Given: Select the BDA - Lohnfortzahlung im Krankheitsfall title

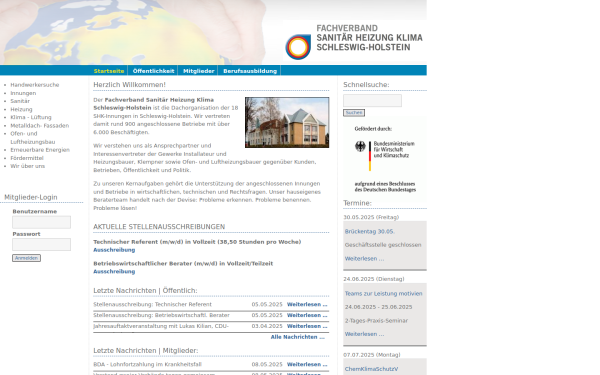Looking at the screenshot, I should pos(147,364).
